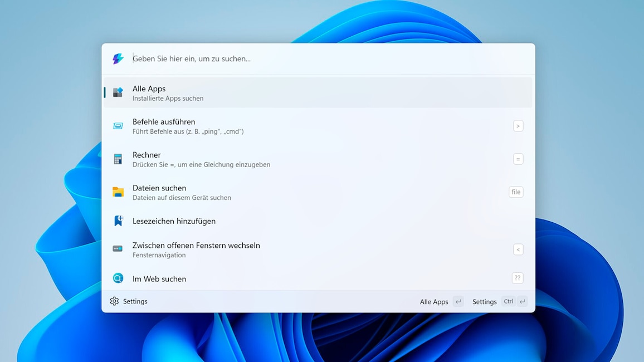Image resolution: width=644 pixels, height=362 pixels.
Task: Click the text 'Dateien auf diesem Gerät suchen'
Action: [182, 198]
